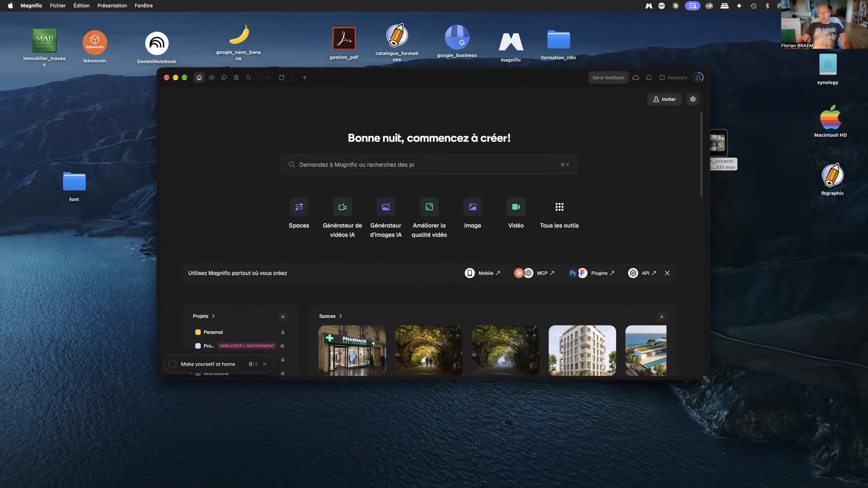Image resolution: width=868 pixels, height=488 pixels.
Task: Open gestion_pdf desktop icon
Action: (344, 43)
